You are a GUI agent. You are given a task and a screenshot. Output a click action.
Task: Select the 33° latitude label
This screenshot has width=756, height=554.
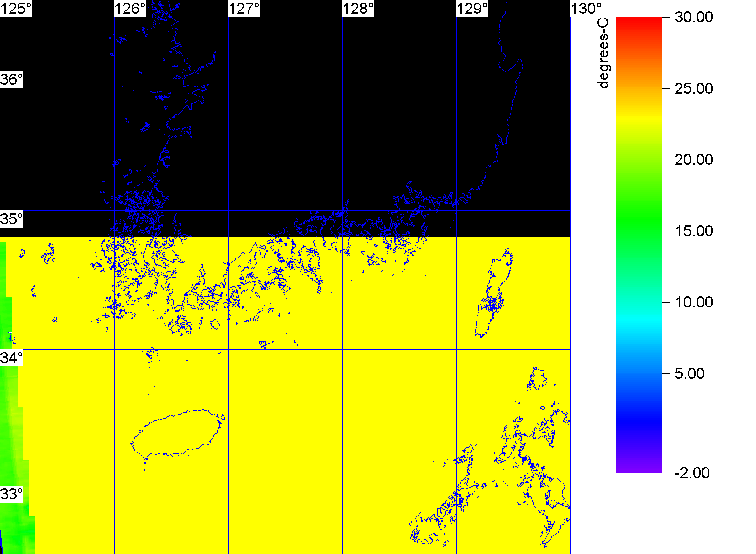pyautogui.click(x=11, y=494)
